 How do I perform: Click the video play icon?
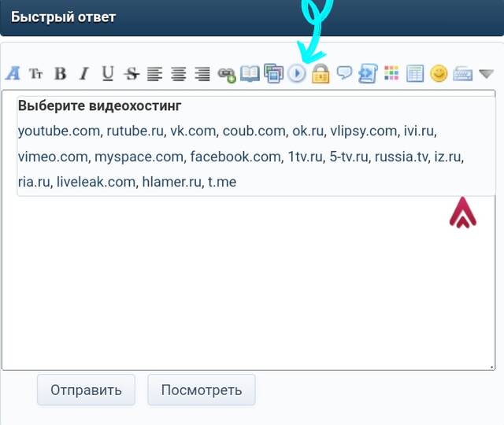(297, 73)
